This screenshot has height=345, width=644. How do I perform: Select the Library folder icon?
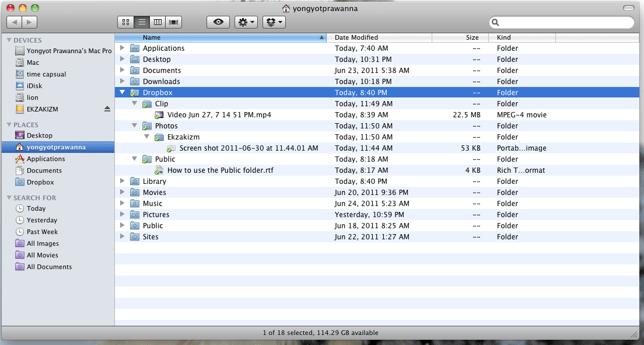[135, 182]
